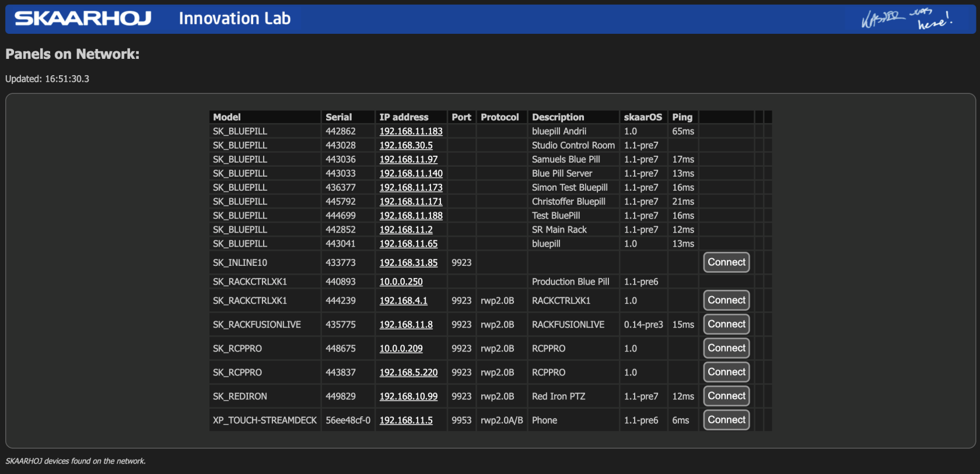Open IP link 192.168.11.65
980x474 pixels.
coord(408,244)
